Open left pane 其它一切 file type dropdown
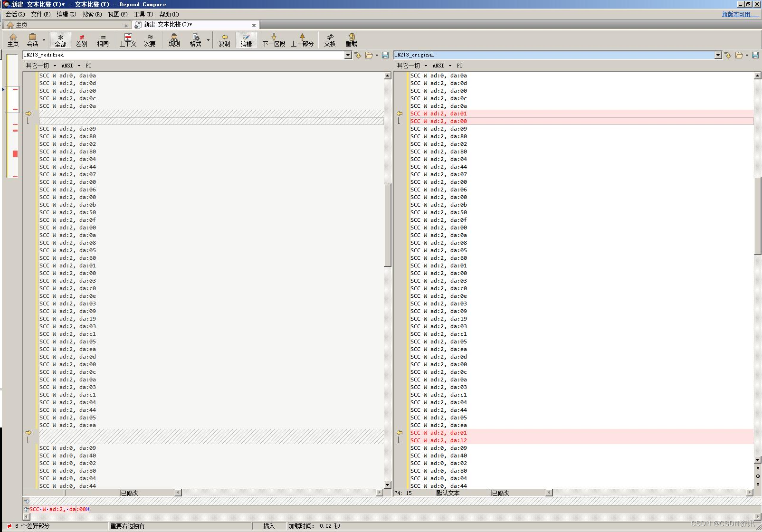762x532 pixels. pyautogui.click(x=41, y=66)
